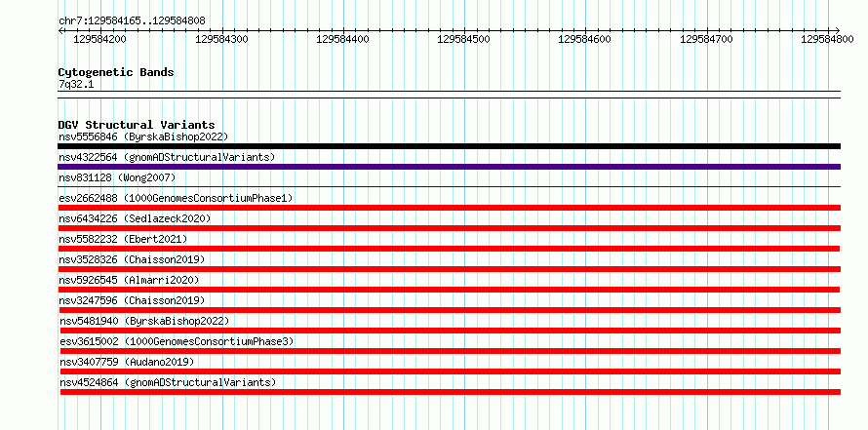Click esv3615002 (1000GenomesConsortiumPhase3) label
This screenshot has width=868, height=430.
tap(177, 341)
